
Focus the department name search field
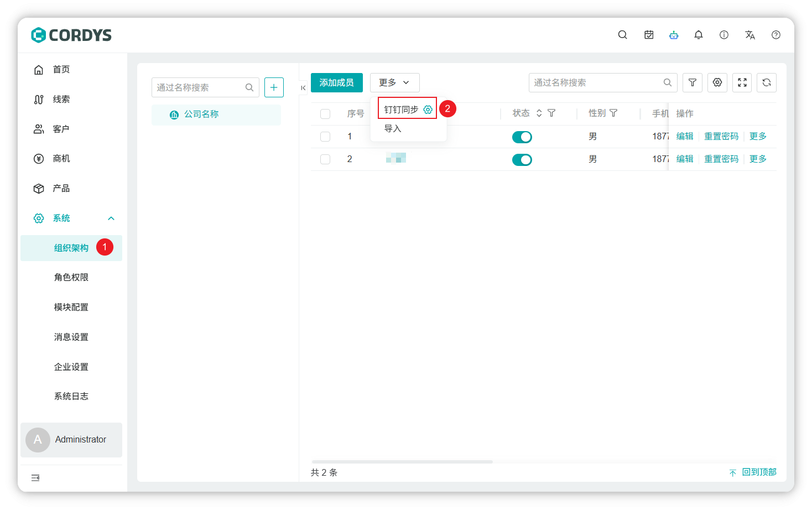pyautogui.click(x=205, y=87)
